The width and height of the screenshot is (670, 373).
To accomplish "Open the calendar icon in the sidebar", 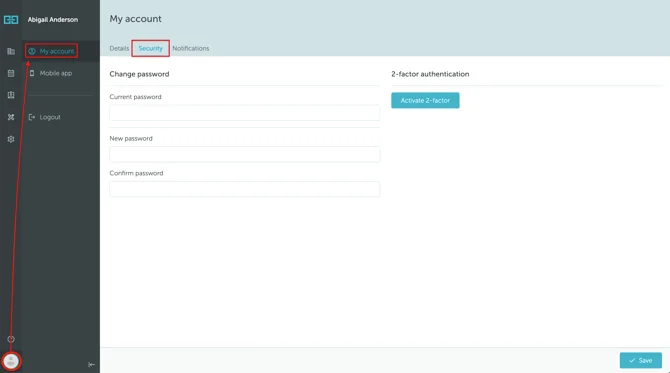I will pos(11,73).
